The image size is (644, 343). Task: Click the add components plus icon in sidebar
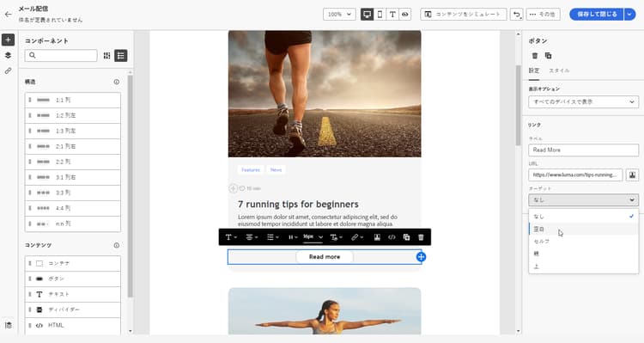click(9, 40)
